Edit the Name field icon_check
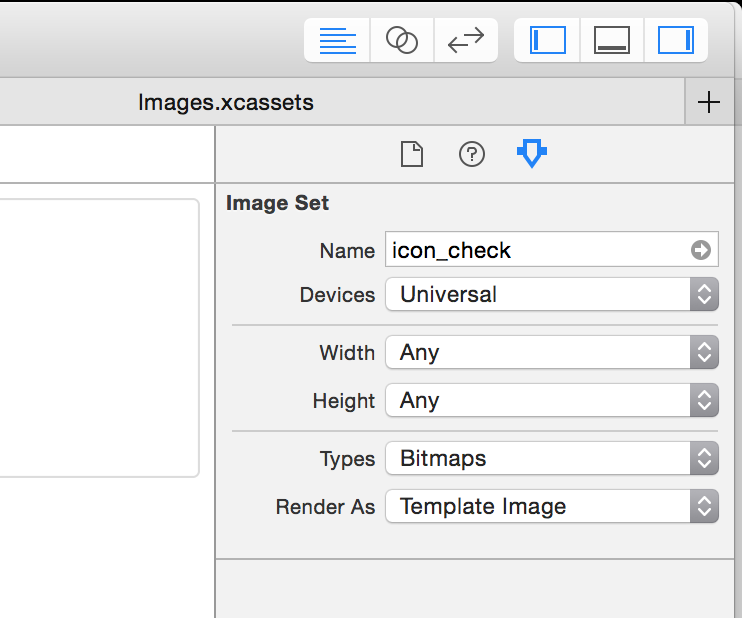Screen dimensions: 742x618 click(552, 250)
